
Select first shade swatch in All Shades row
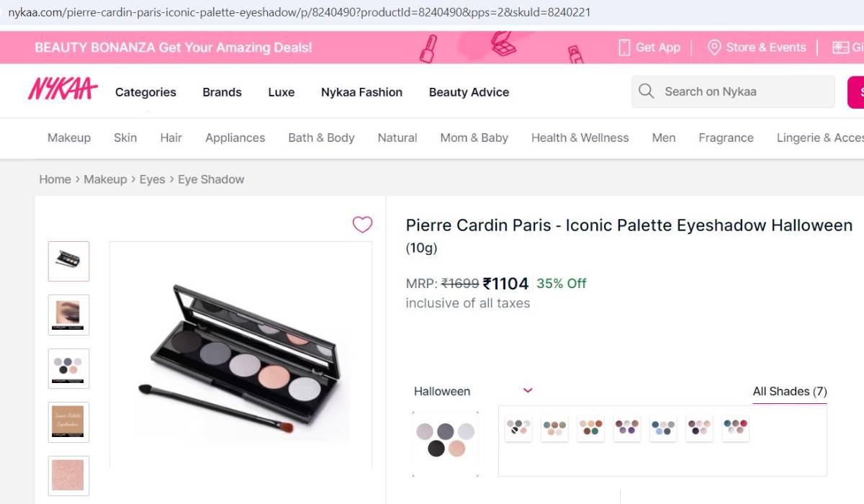[518, 428]
